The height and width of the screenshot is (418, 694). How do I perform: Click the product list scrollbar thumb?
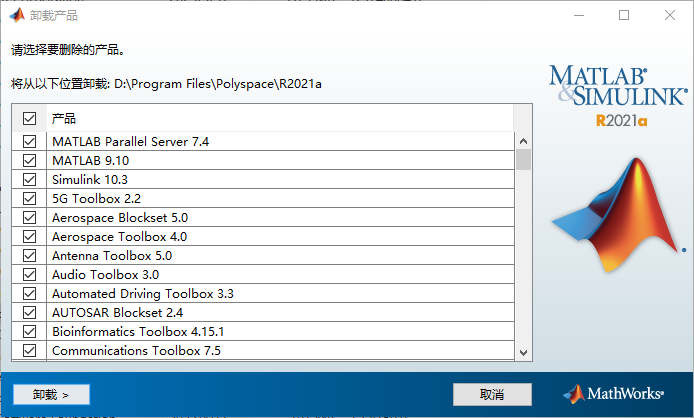coord(524,159)
